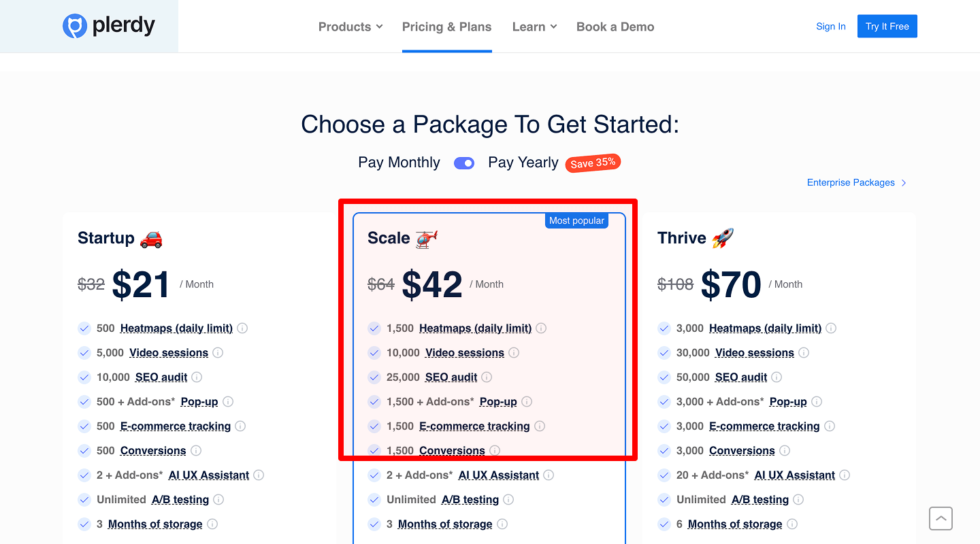The width and height of the screenshot is (980, 544).
Task: Click info icon next to Thrive SEO audit
Action: 777,377
